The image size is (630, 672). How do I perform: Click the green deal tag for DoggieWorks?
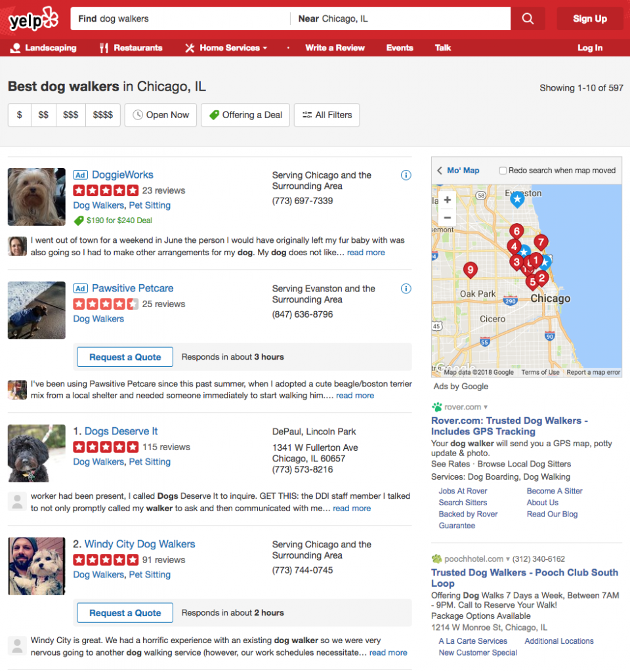coord(79,220)
